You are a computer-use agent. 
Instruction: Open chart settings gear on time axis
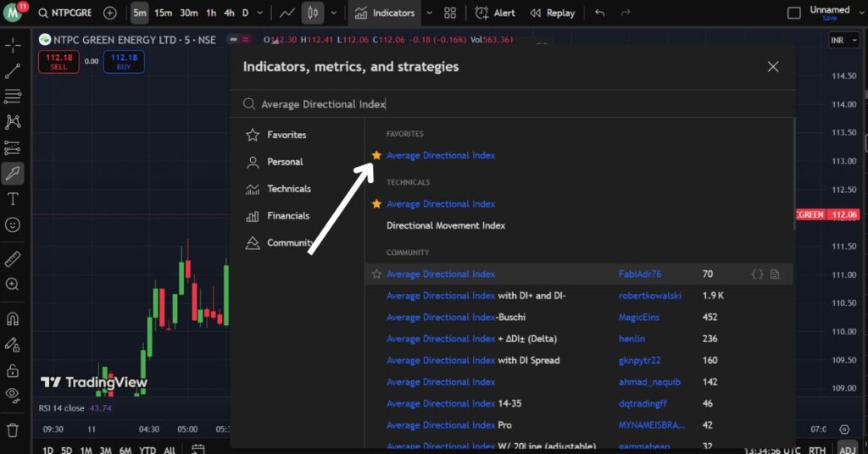coord(844,429)
